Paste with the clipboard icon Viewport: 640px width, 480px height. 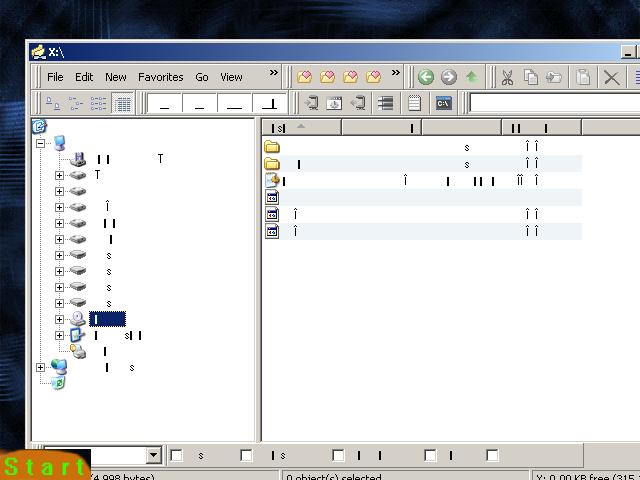point(583,77)
